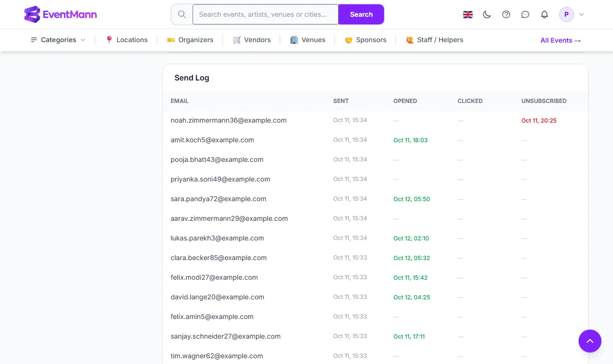The width and height of the screenshot is (613, 364).
Task: Open Staff / Helpers page
Action: pyautogui.click(x=434, y=40)
